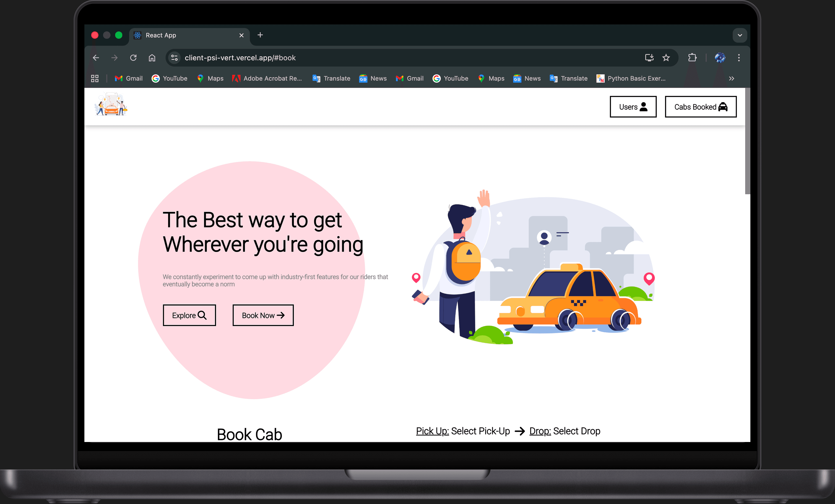Open Chrome's three-dot menu

pos(739,58)
